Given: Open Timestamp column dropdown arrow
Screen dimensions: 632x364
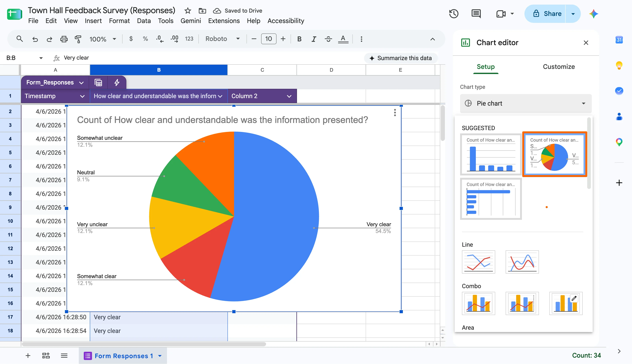Looking at the screenshot, I should [82, 96].
